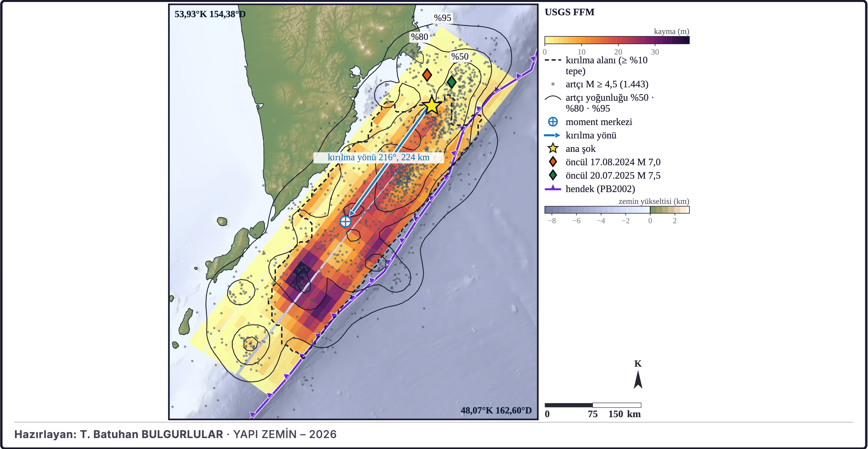Viewport: 868px width, 449px height.
Task: Click 'artçı M ≥ 4,5 (1.443)' legend text
Action: [x=607, y=84]
